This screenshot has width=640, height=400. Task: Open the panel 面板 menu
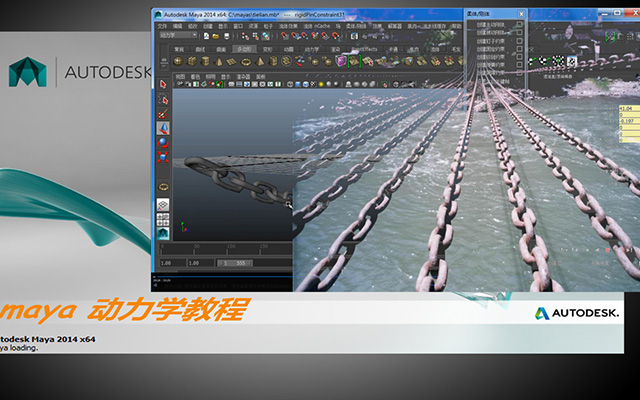click(x=260, y=77)
